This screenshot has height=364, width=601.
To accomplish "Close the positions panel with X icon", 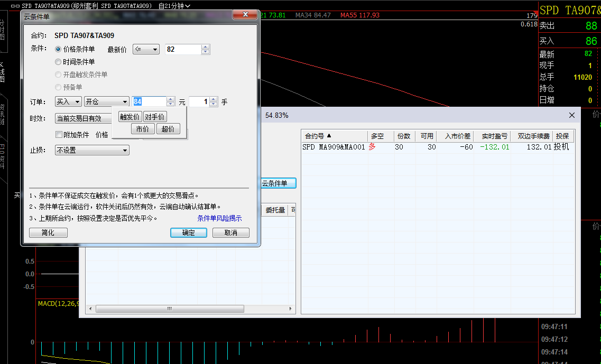I will (x=571, y=115).
